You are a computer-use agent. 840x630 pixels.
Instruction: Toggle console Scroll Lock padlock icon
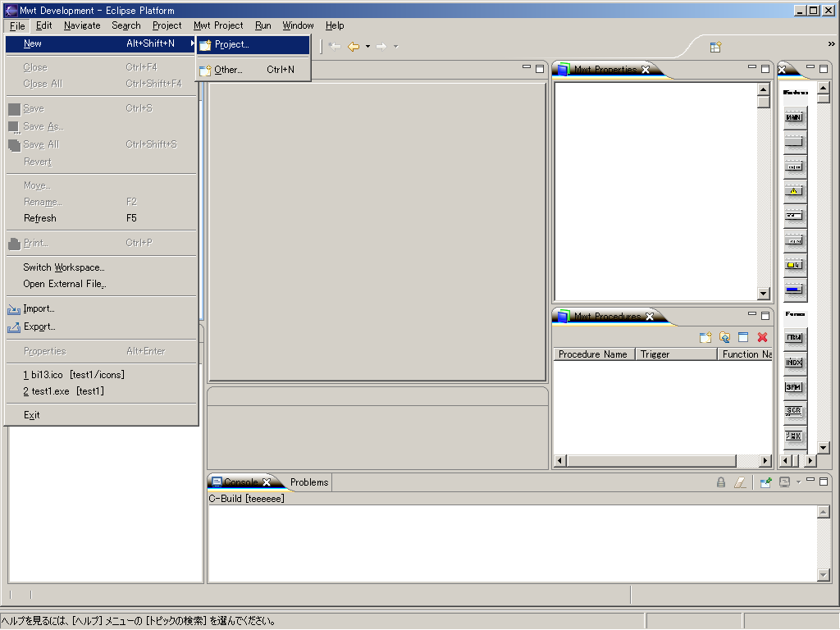pos(721,482)
